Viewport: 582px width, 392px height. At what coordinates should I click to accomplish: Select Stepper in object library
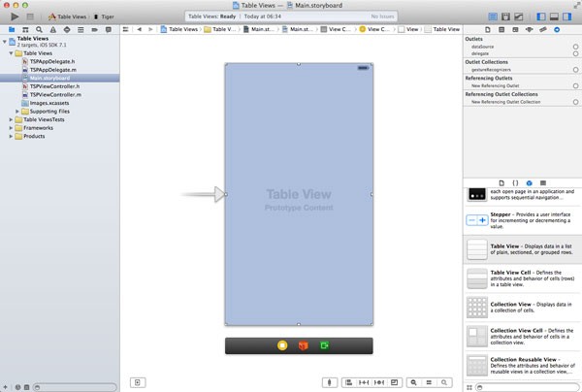pyautogui.click(x=523, y=220)
